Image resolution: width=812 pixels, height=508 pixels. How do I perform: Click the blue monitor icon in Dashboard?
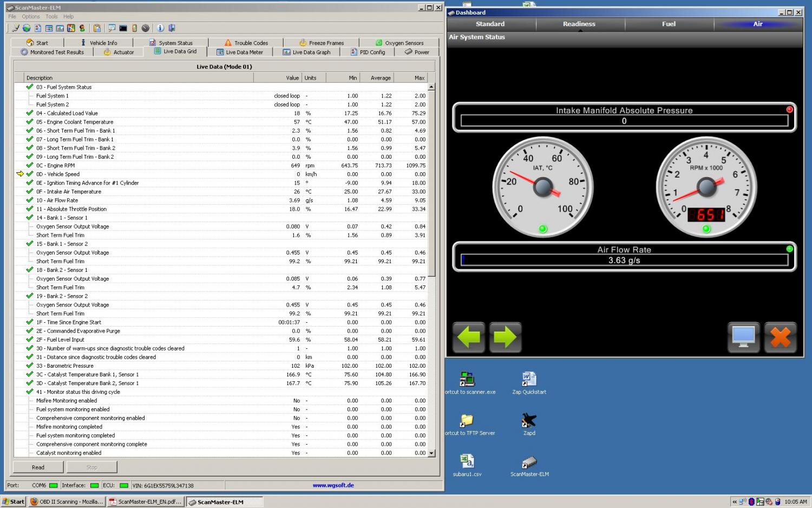(x=743, y=337)
